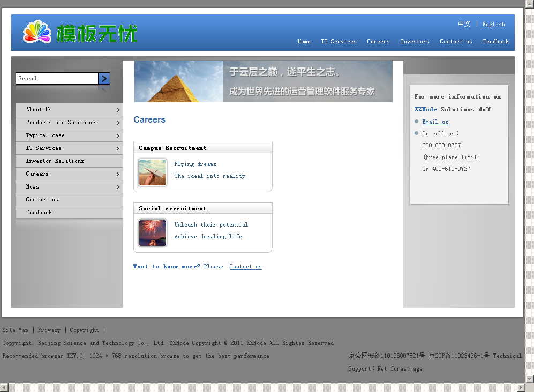Go to Investors in top navigation

[x=415, y=42]
